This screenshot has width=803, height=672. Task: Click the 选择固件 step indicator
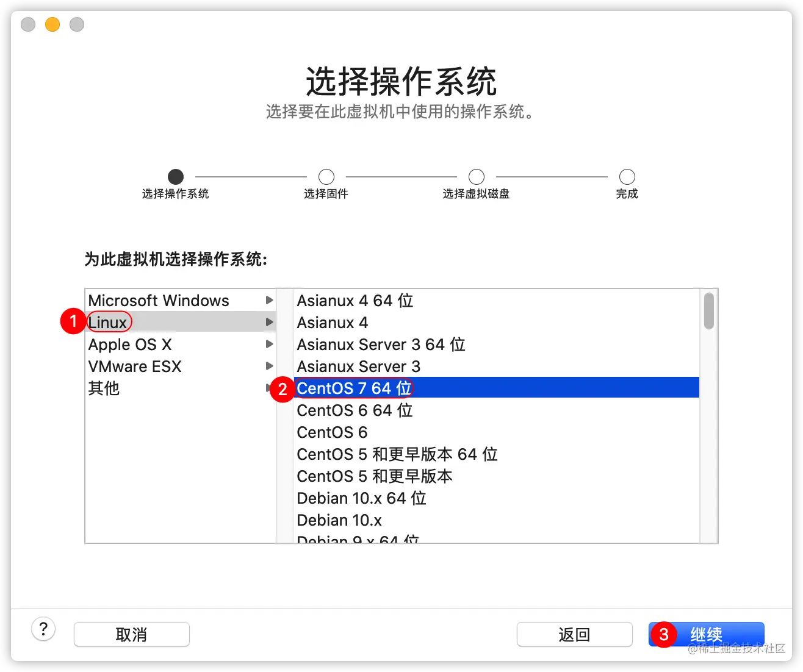[326, 177]
